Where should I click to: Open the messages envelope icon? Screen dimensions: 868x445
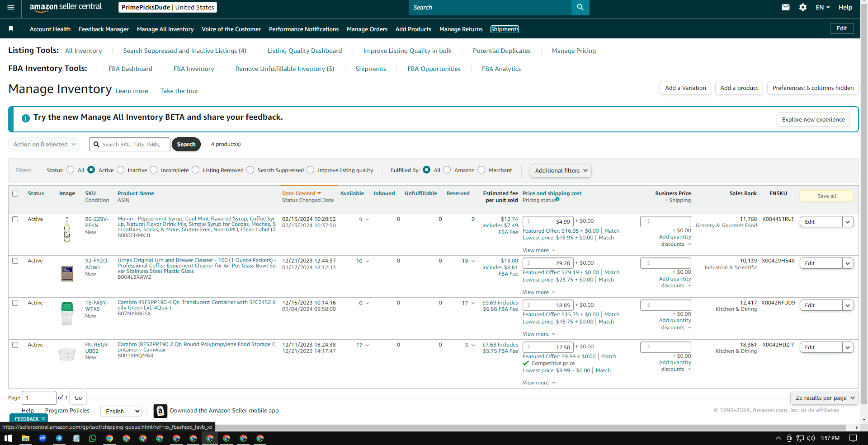coord(786,7)
